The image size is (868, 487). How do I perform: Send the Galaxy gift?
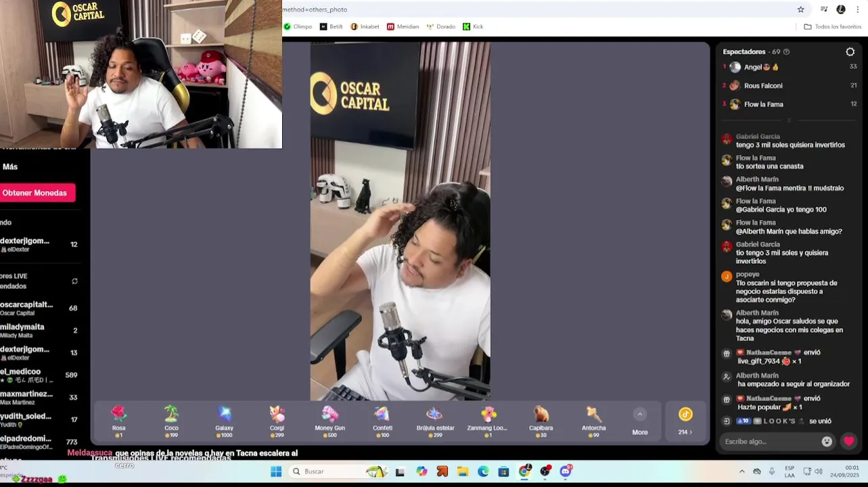pyautogui.click(x=224, y=421)
